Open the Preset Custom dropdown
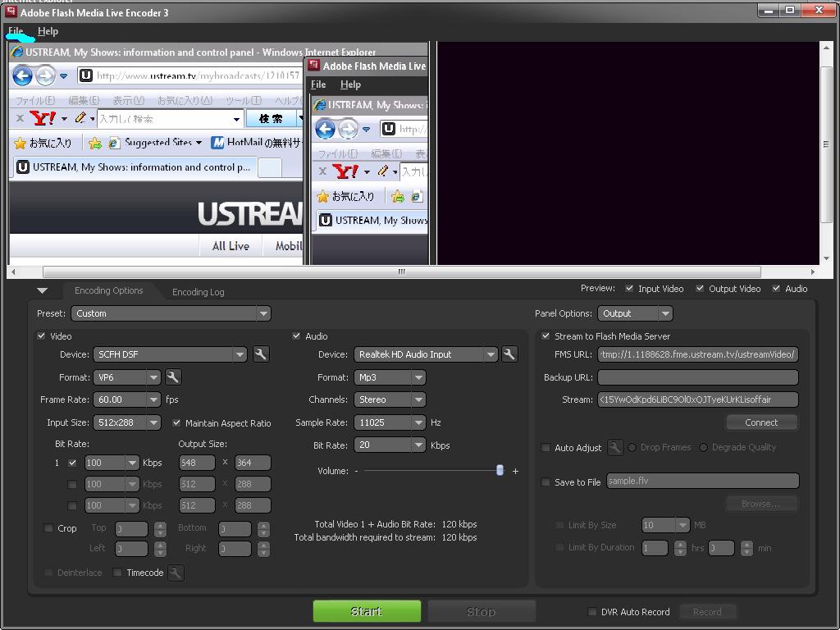Screen dimensions: 840x630 point(171,313)
